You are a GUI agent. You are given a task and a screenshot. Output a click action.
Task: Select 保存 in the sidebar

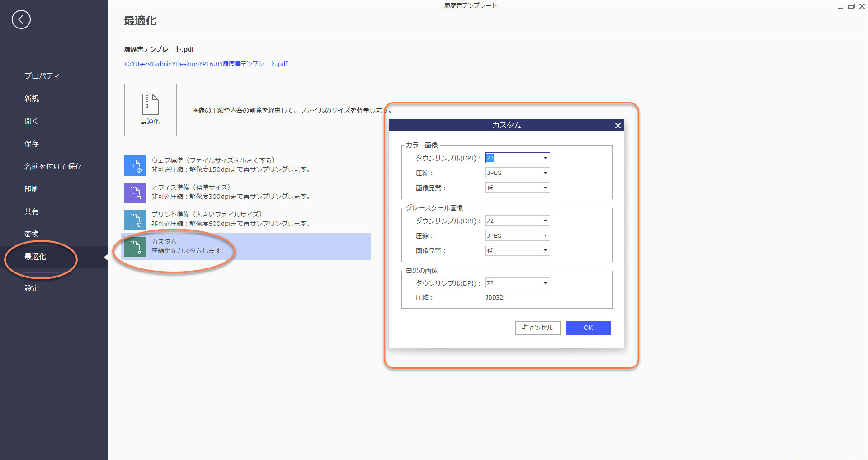[x=32, y=144]
